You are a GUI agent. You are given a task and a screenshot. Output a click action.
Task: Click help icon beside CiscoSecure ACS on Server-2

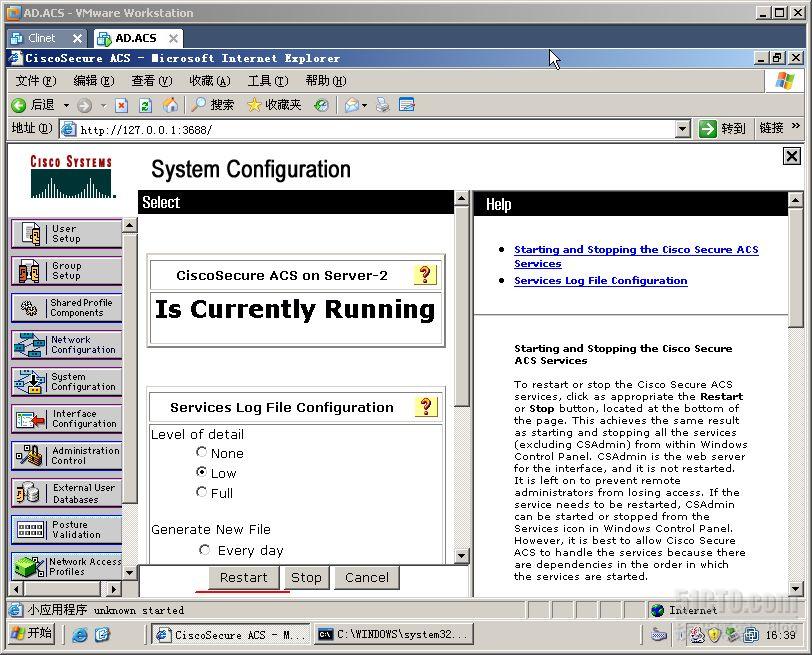(x=425, y=274)
